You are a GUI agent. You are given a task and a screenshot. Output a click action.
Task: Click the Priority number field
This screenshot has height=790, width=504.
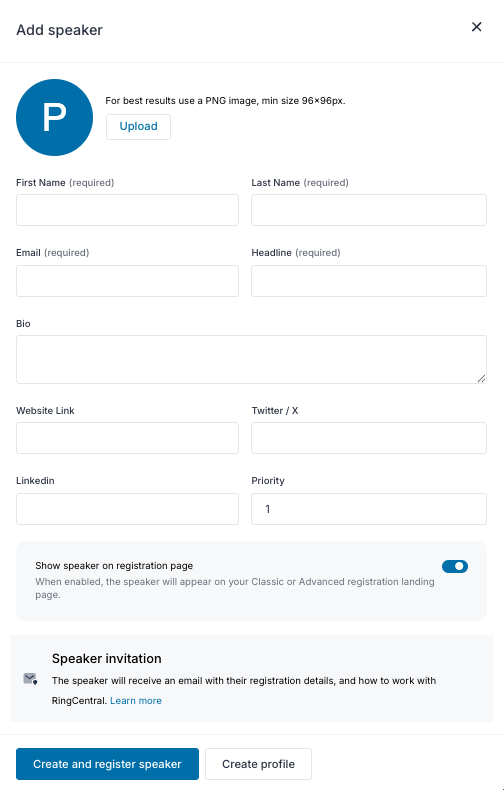(369, 509)
